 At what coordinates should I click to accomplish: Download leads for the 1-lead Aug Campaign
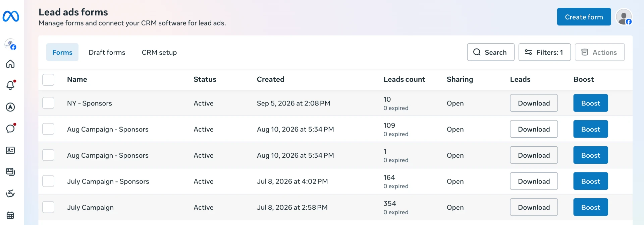pos(534,155)
